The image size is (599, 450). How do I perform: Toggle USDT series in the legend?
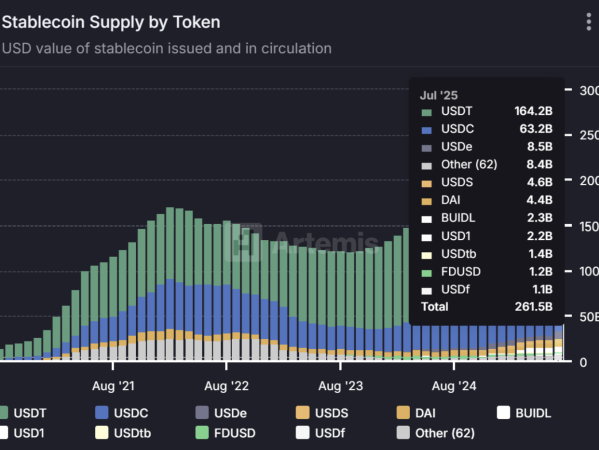[x=23, y=413]
